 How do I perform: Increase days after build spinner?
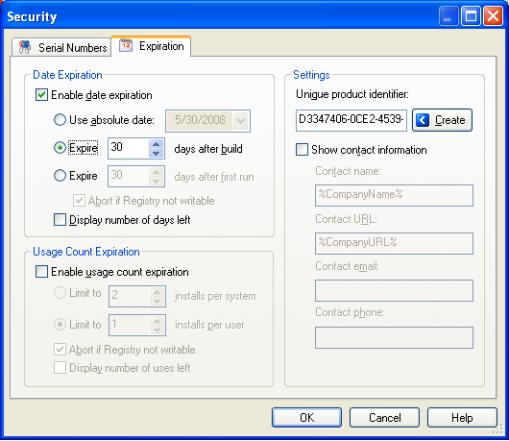point(156,144)
